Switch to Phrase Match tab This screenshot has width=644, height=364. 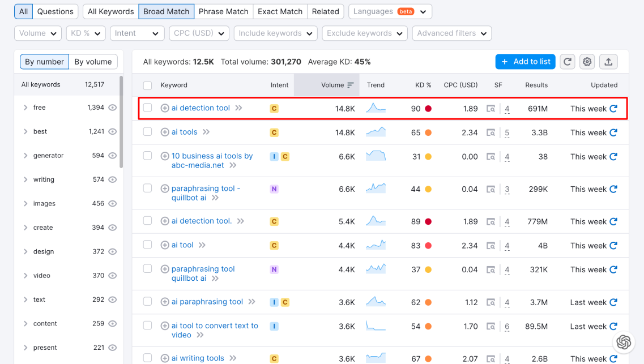[223, 11]
